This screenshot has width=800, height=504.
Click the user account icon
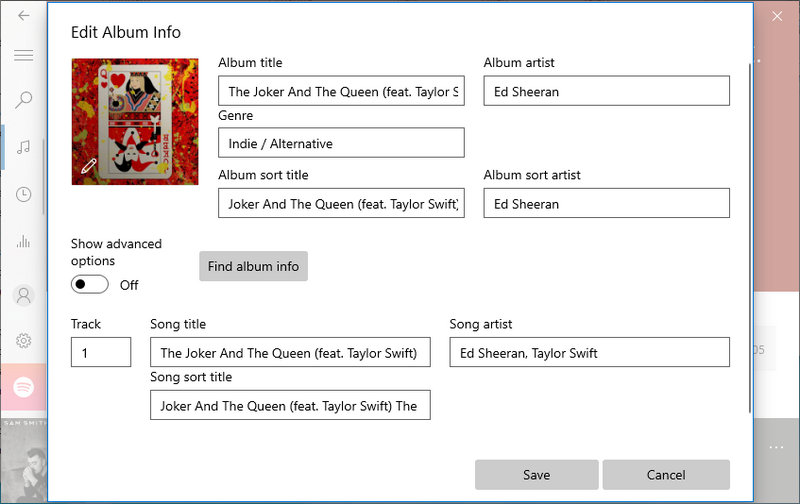tap(24, 295)
